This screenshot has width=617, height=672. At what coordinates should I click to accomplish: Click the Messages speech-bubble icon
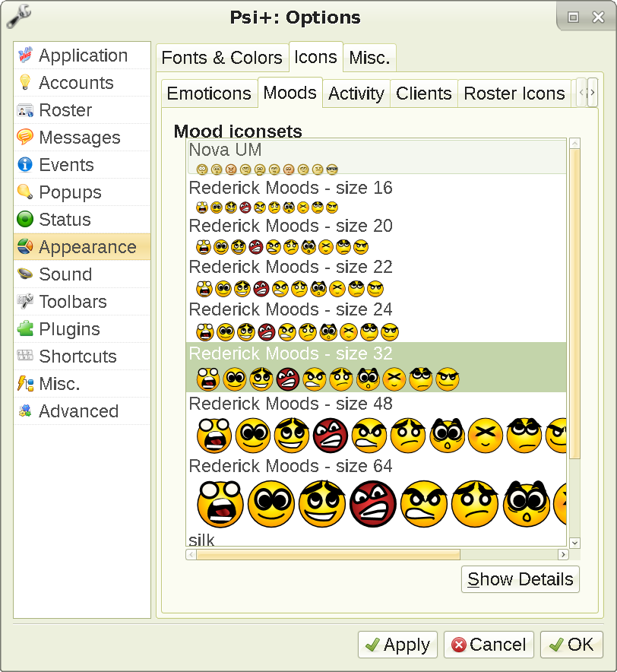[24, 137]
